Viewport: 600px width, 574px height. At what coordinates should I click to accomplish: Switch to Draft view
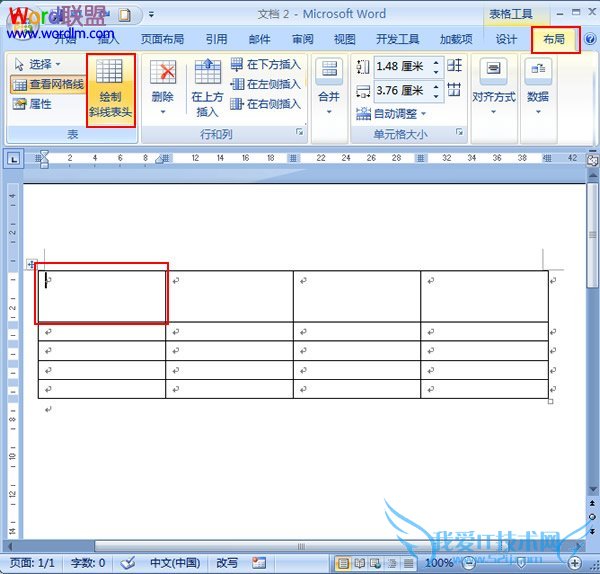(x=408, y=563)
